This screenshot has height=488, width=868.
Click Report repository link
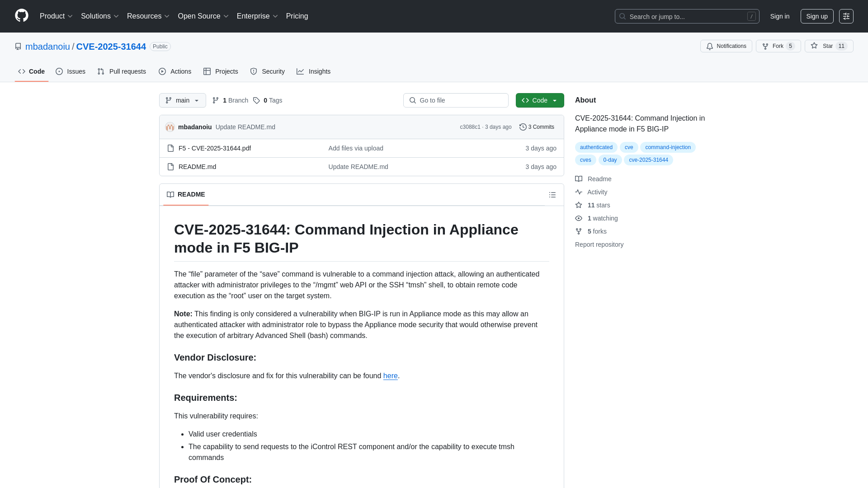coord(599,244)
